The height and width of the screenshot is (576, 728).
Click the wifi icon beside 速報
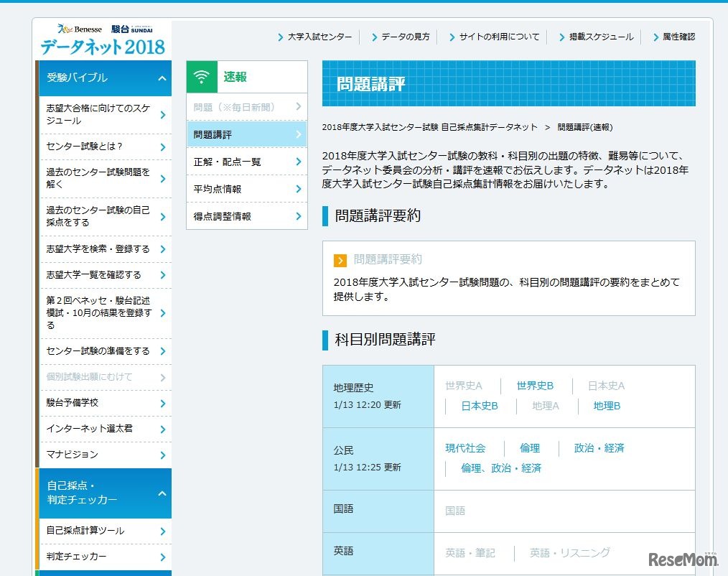pyautogui.click(x=201, y=75)
